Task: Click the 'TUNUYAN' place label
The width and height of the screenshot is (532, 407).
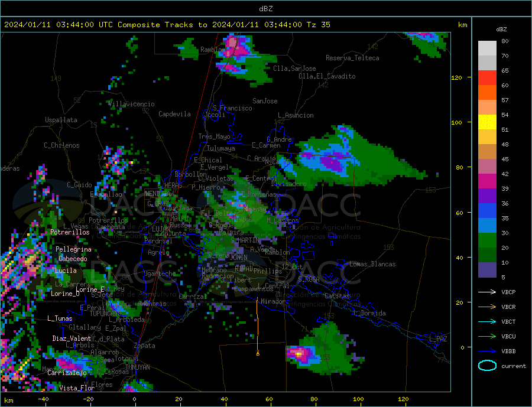Action: [137, 367]
